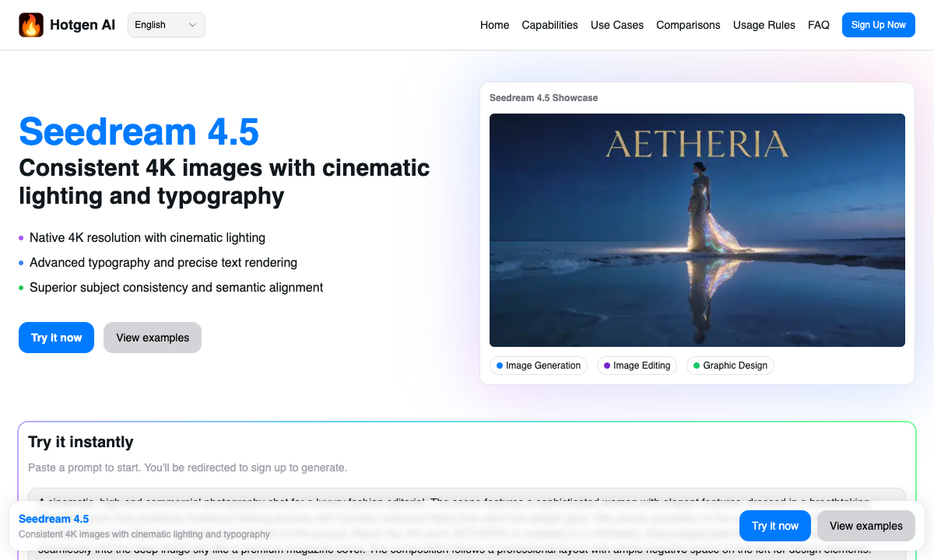Open the Capabilities menu item
The height and width of the screenshot is (560, 934).
pos(550,25)
